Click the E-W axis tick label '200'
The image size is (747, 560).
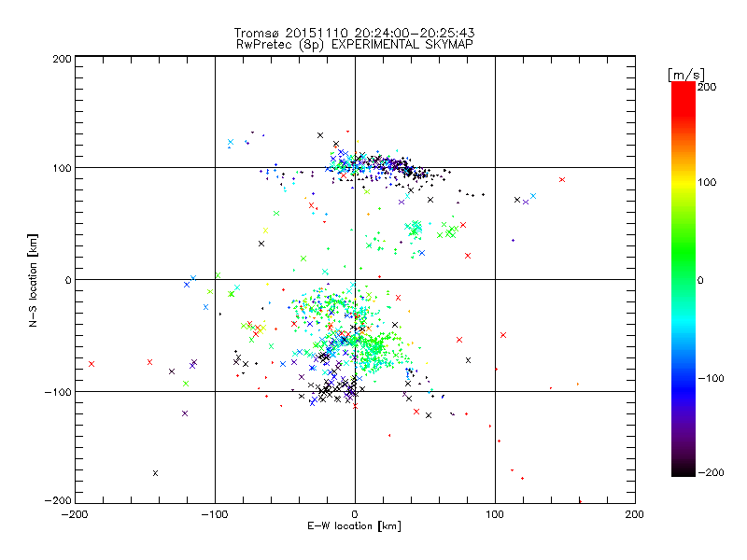coord(635,514)
